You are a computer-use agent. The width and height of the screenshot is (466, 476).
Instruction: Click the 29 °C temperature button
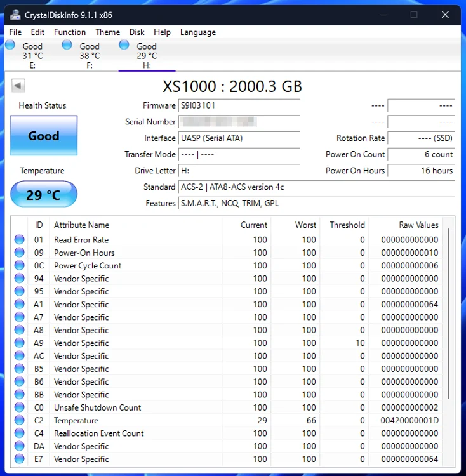(x=44, y=194)
